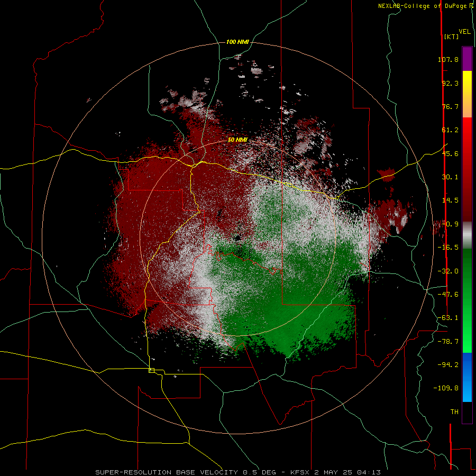This screenshot has height=476, width=476.
Task: Select the 14.5 scale value
Action: 450,200
